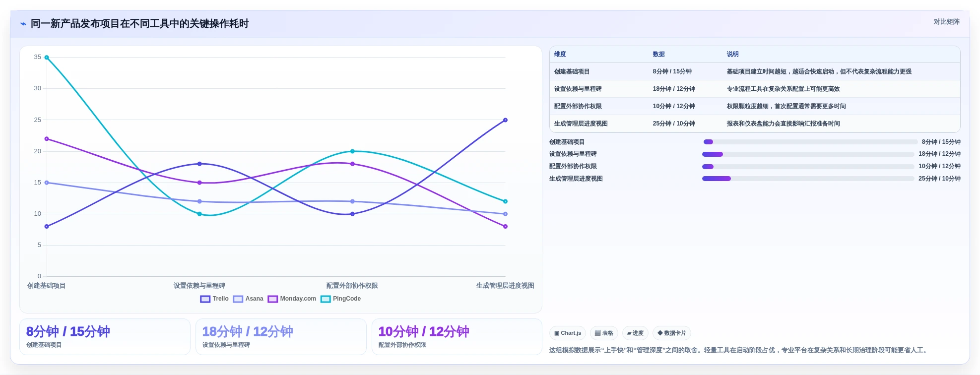Click the 表格 tag chip
The width and height of the screenshot is (980, 375).
click(604, 333)
